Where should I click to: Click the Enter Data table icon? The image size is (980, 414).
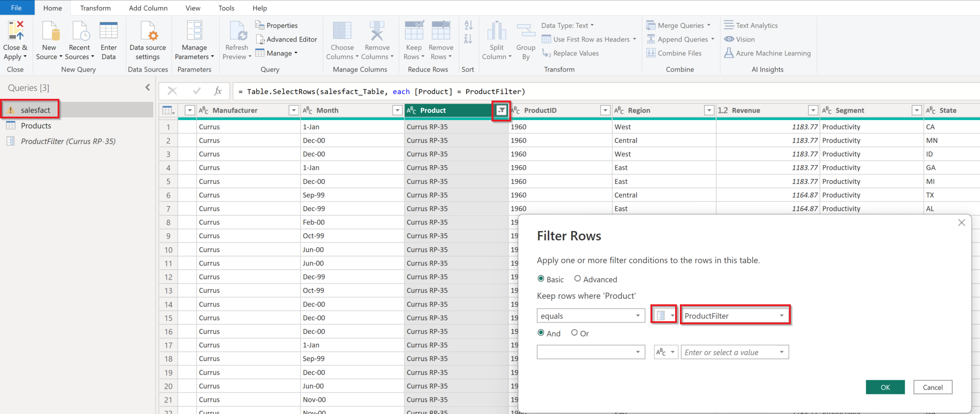(108, 31)
